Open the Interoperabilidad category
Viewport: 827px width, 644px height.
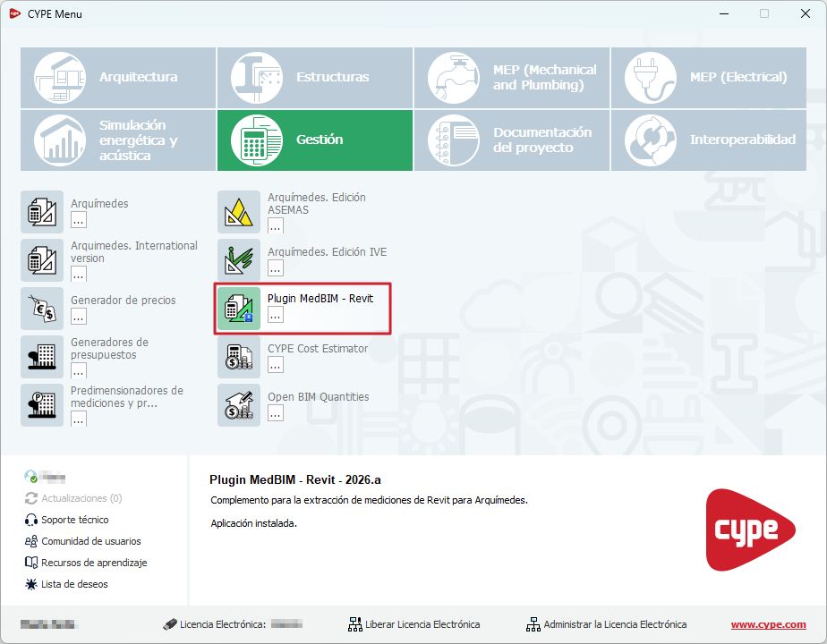709,140
